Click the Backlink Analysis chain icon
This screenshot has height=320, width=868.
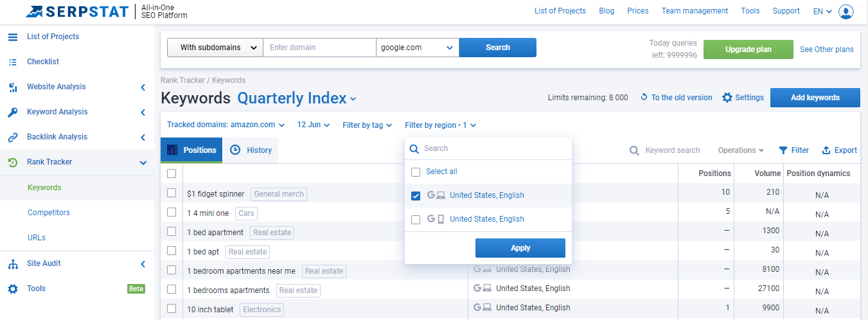[13, 137]
